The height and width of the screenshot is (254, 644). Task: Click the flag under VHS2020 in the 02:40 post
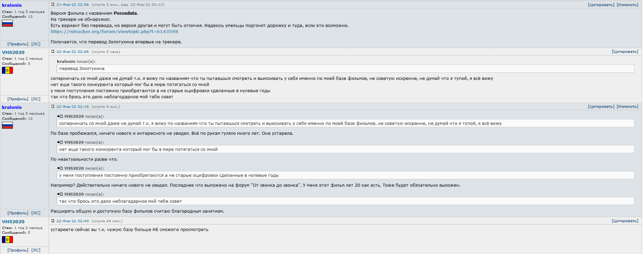[x=8, y=240]
